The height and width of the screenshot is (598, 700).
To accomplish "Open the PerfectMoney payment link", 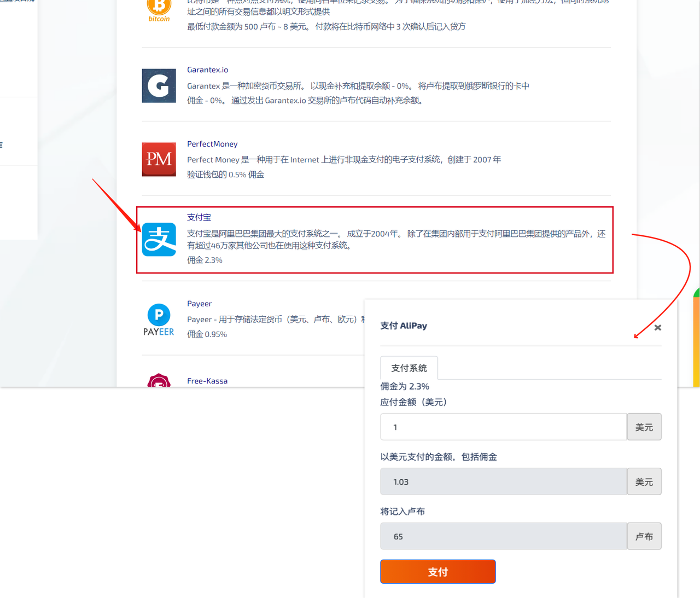I will [212, 144].
